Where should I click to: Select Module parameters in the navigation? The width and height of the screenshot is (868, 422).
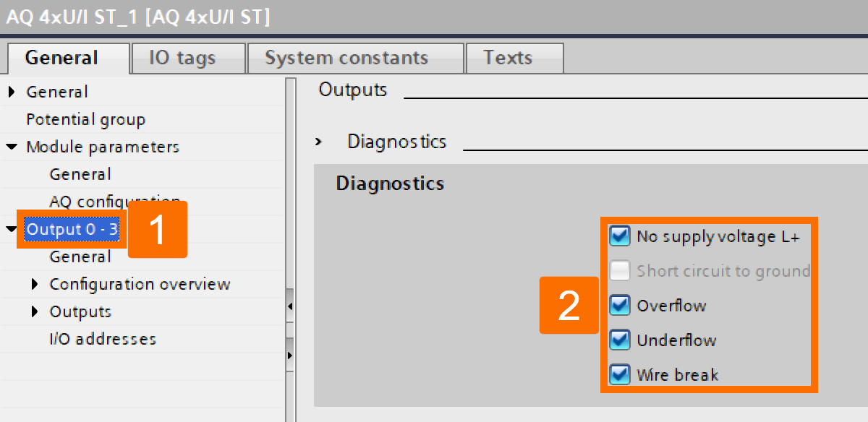103,147
